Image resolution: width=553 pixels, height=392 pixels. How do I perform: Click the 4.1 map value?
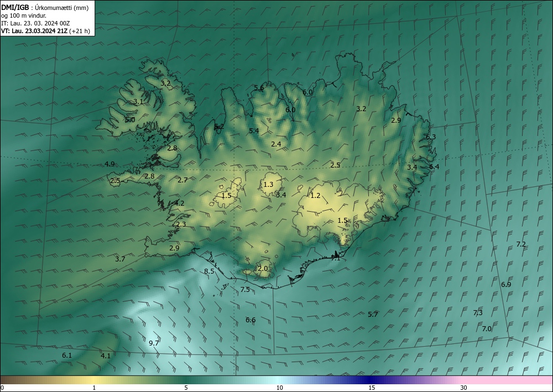coord(106,356)
